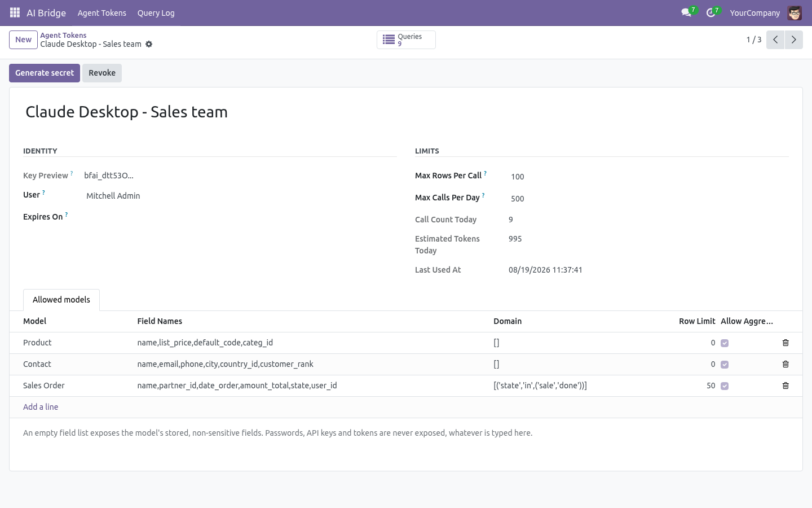
Task: Show the Max Rows Per Call help mark
Action: [x=485, y=174]
